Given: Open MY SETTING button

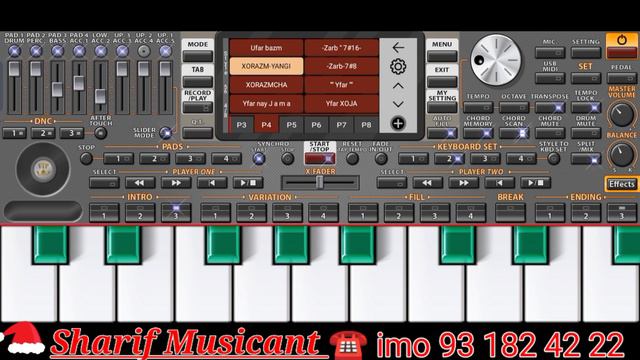Looking at the screenshot, I should click(x=442, y=107).
